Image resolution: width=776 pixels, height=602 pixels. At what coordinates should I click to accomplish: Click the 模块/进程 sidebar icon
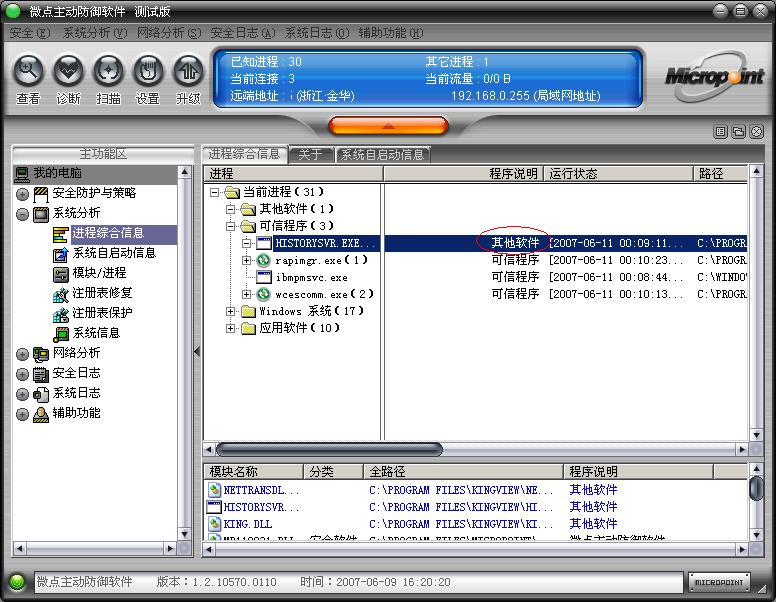[x=60, y=274]
